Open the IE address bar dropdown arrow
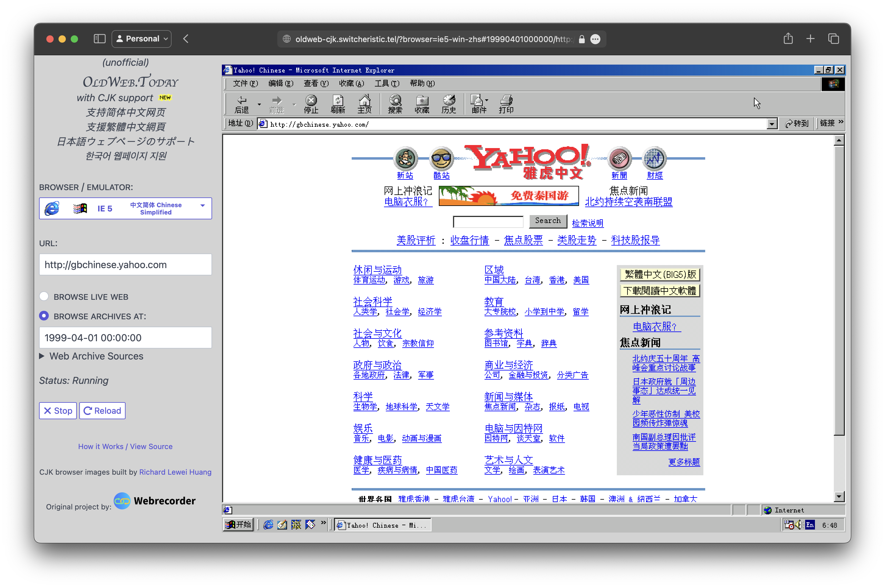This screenshot has width=885, height=588. coord(772,124)
